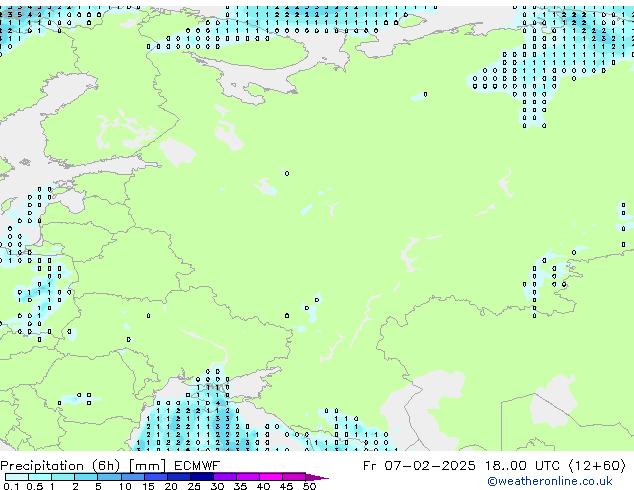Pick the magenta 45 mm legend swatch

coord(295,477)
